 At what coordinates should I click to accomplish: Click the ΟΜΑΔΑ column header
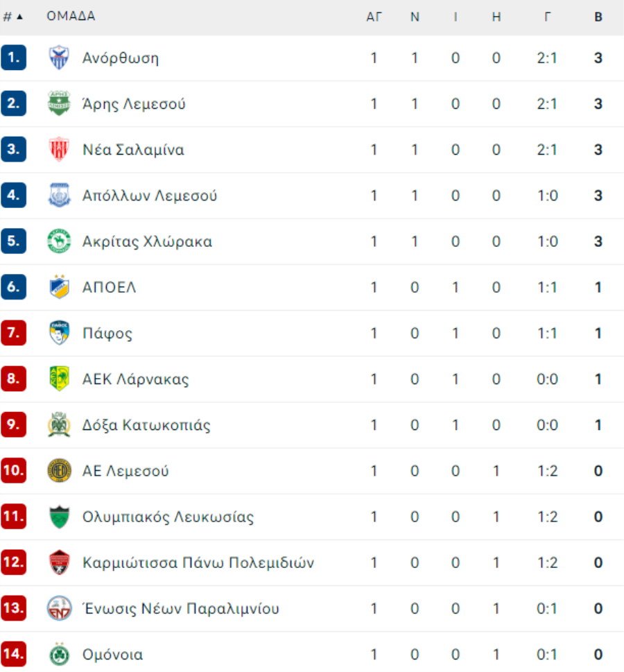[71, 16]
